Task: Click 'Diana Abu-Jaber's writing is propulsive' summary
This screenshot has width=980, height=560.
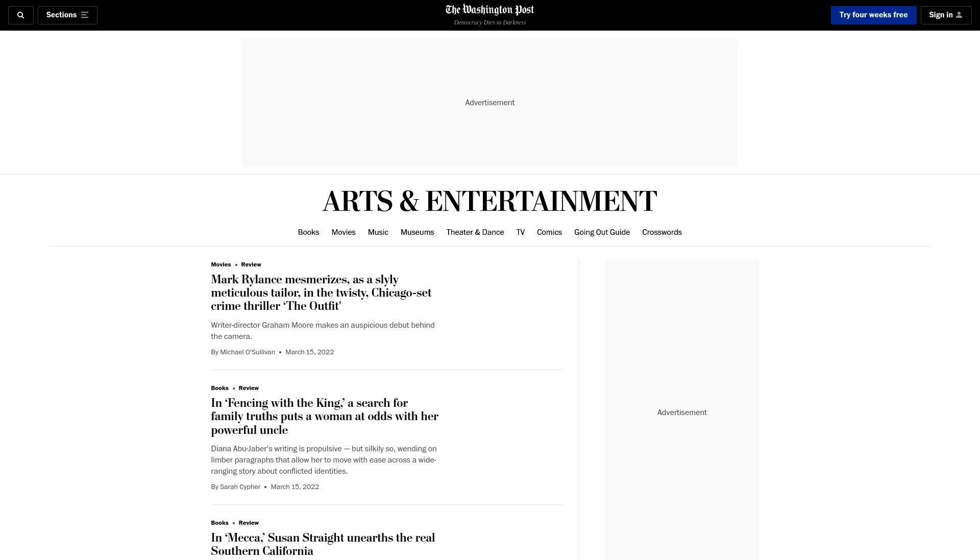Action: coord(324,460)
